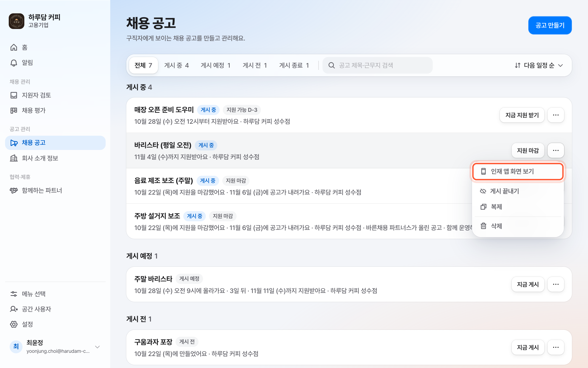Viewport: 588px width, 368px height.
Task: Click 지원 마감 button for 바리스타 (평일 오전)
Action: click(x=528, y=150)
